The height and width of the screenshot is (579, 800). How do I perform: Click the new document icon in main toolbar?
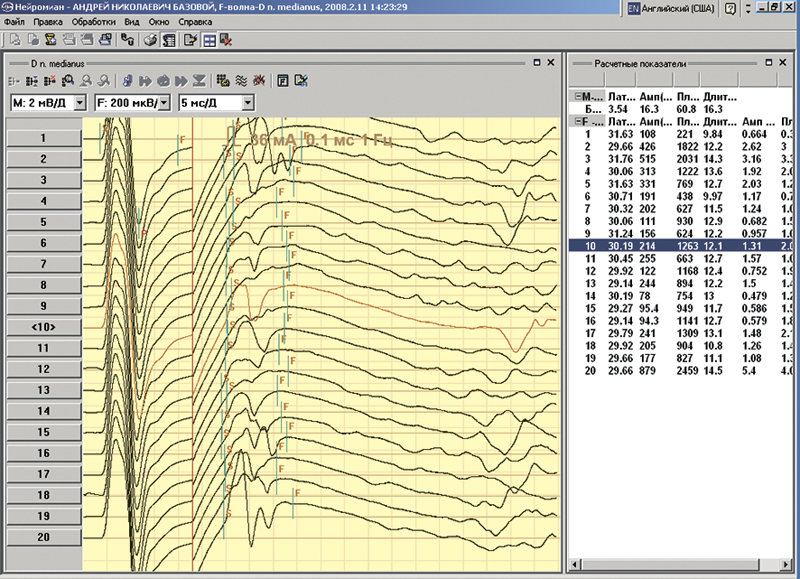click(15, 40)
